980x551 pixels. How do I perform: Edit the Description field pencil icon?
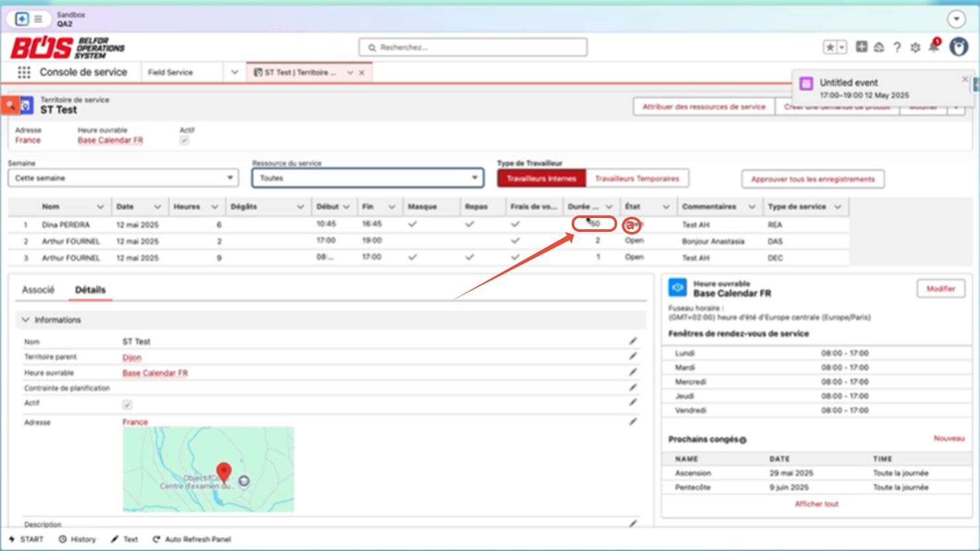(x=633, y=523)
